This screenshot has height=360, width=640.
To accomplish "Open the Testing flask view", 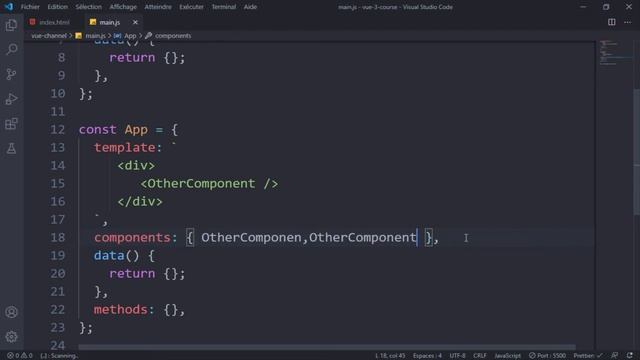I will click(11, 149).
